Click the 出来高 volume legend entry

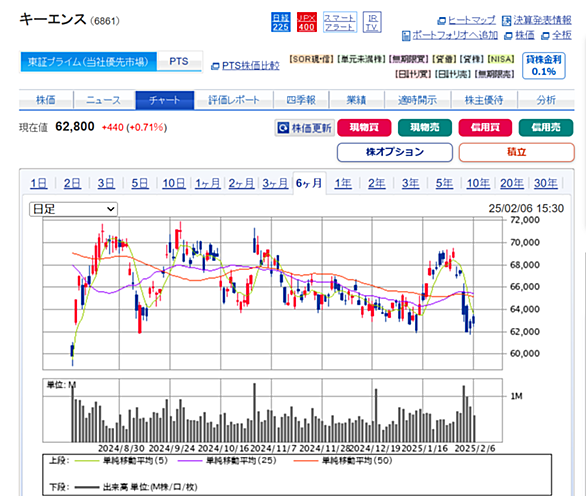coord(136,487)
